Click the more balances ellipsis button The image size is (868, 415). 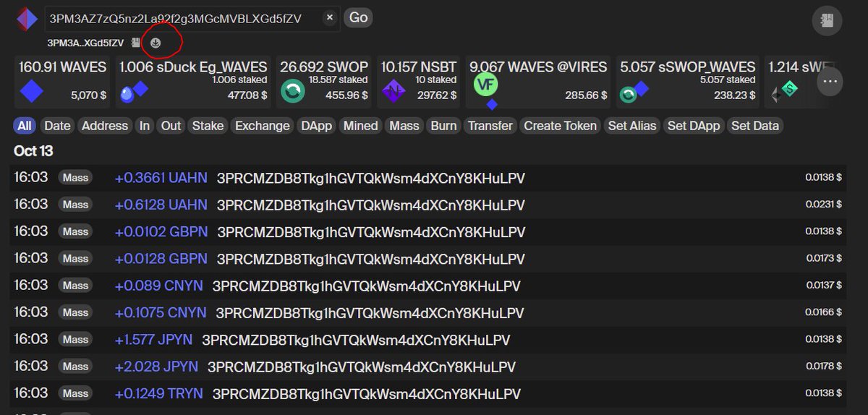830,81
